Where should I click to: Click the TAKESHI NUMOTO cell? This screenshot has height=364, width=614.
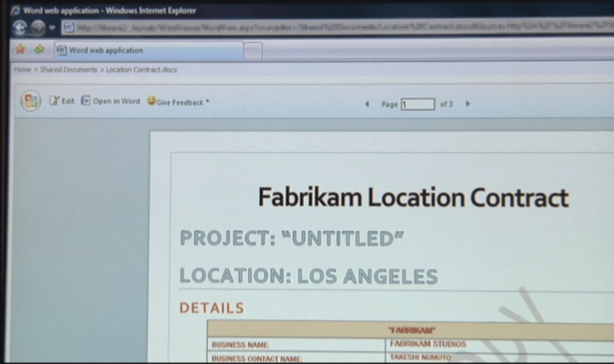[499, 357]
